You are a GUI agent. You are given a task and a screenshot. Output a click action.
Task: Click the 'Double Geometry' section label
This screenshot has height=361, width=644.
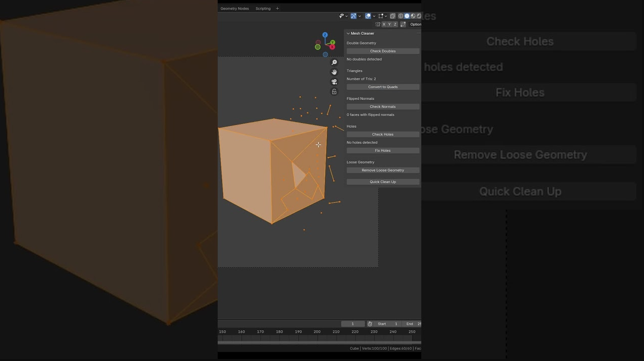[361, 43]
